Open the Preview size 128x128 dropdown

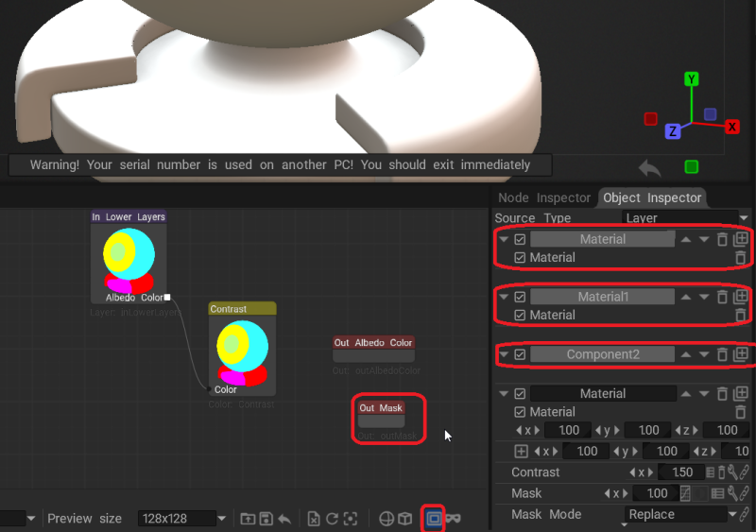click(181, 519)
